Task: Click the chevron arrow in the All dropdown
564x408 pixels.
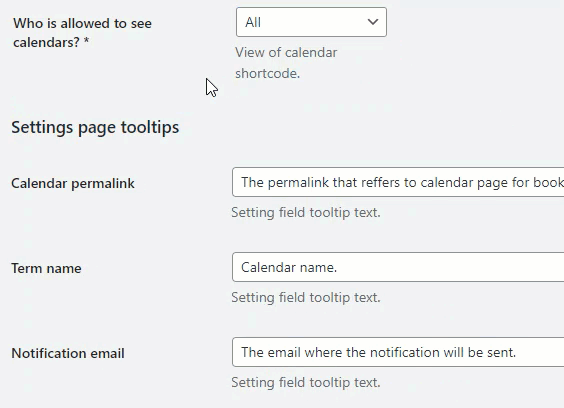Action: 373,22
